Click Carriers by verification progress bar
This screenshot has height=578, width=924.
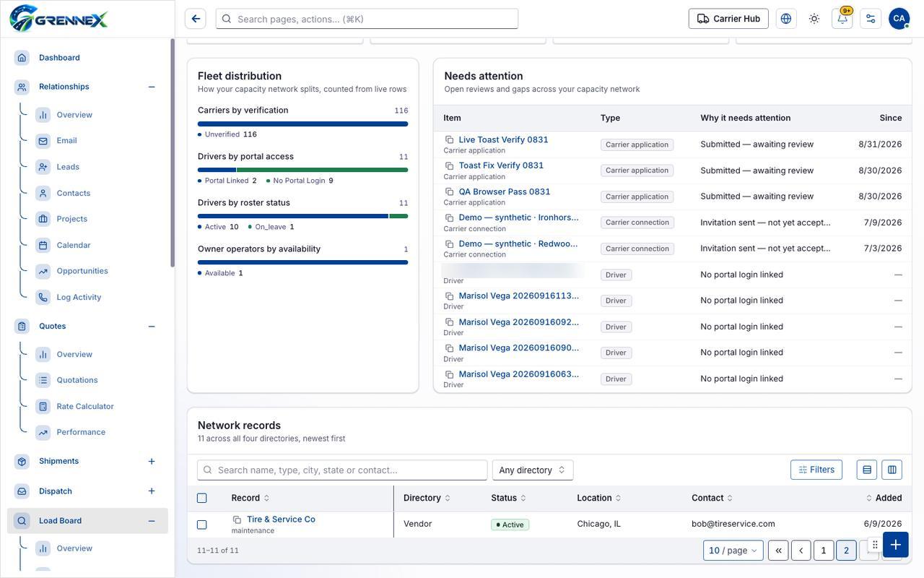coord(302,124)
